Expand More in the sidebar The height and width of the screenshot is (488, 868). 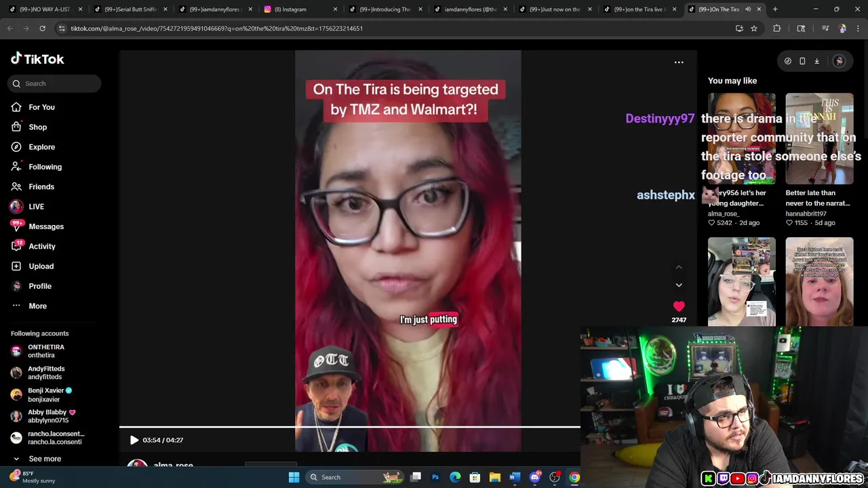(x=37, y=306)
